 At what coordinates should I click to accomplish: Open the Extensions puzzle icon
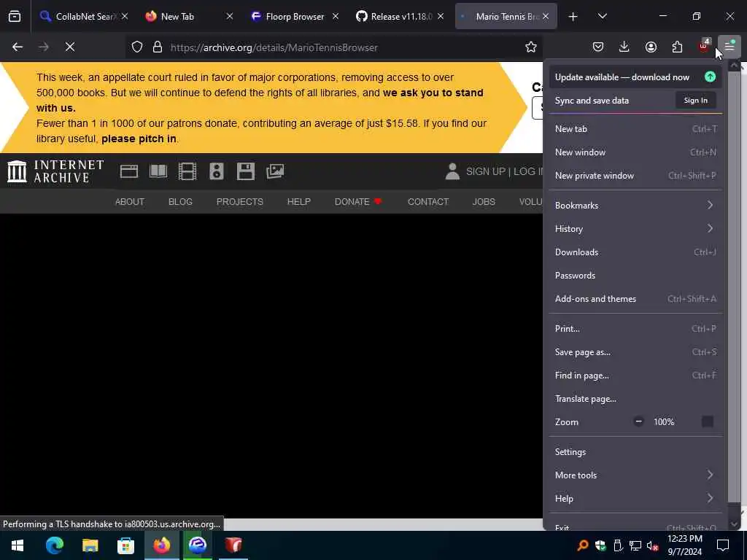click(677, 47)
